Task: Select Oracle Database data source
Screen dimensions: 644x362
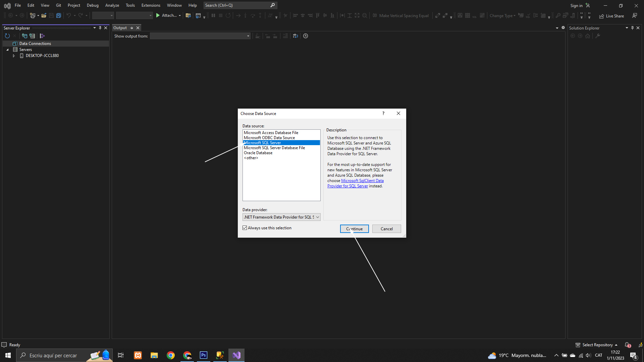Action: pos(258,153)
